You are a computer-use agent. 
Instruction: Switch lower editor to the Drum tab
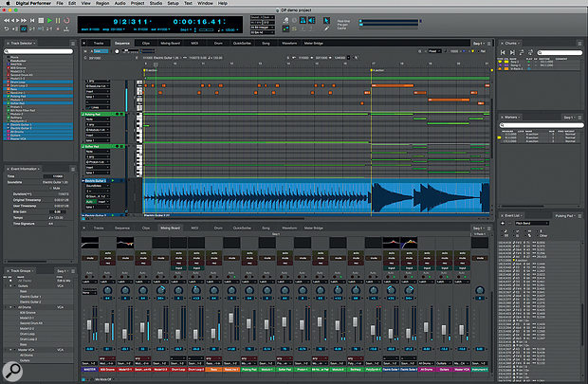click(218, 228)
